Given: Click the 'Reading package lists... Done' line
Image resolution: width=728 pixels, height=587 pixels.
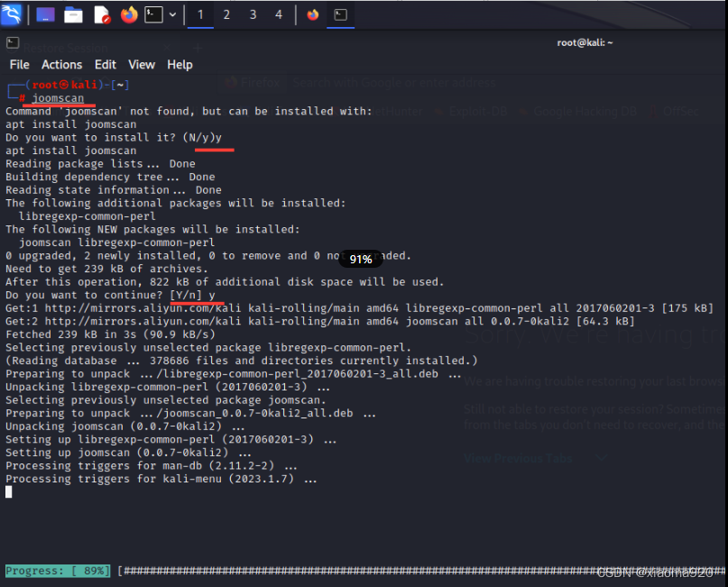Looking at the screenshot, I should point(100,164).
